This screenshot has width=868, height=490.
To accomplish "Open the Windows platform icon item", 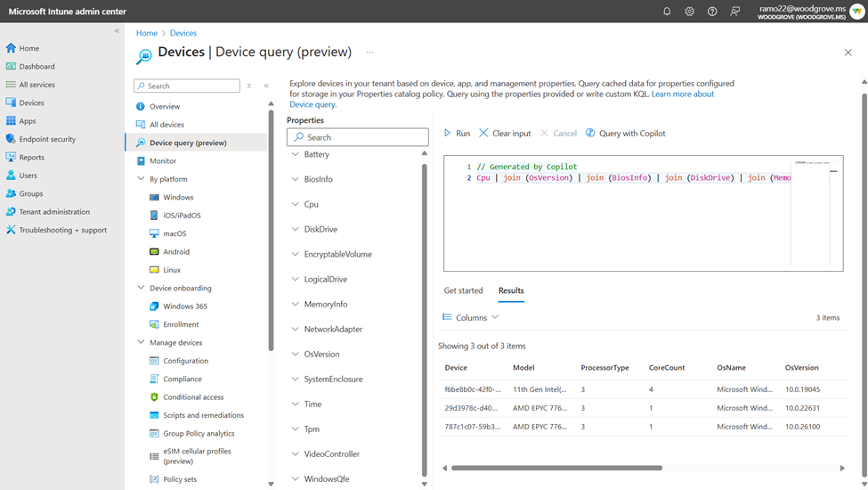I will click(x=154, y=197).
